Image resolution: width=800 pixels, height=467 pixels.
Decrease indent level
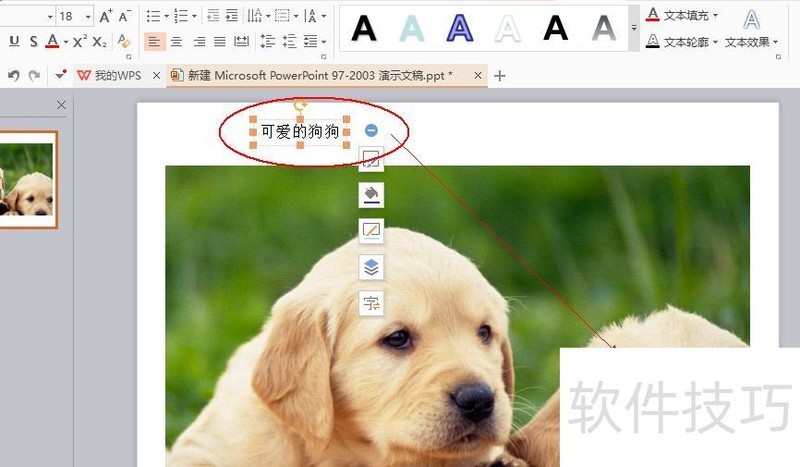click(x=213, y=16)
